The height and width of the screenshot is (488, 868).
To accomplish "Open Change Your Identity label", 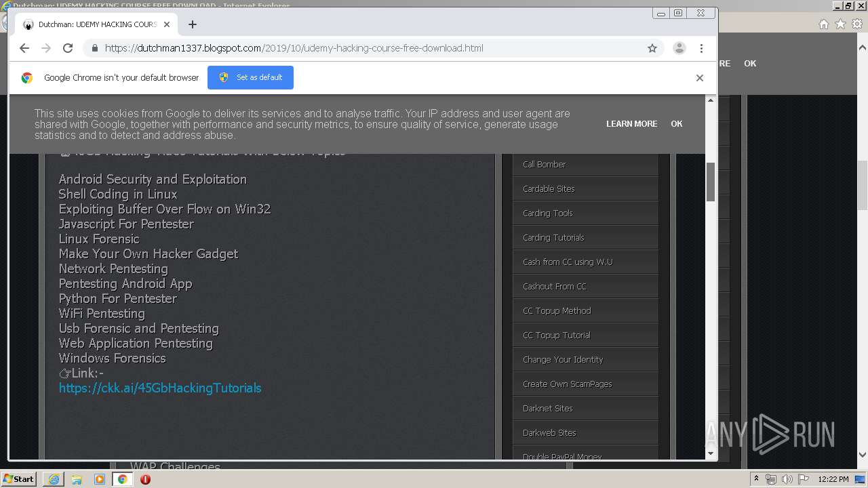I will tap(563, 360).
